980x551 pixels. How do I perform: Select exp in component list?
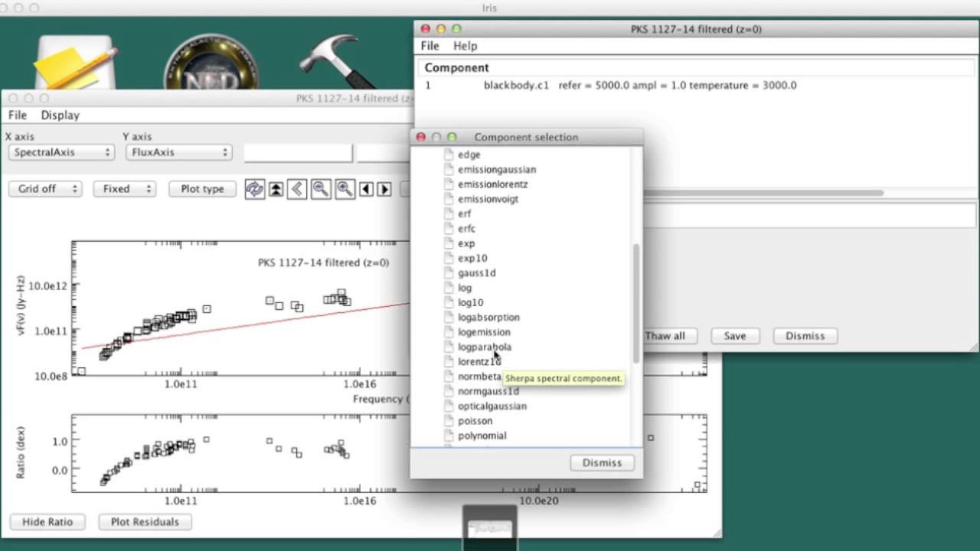(466, 243)
